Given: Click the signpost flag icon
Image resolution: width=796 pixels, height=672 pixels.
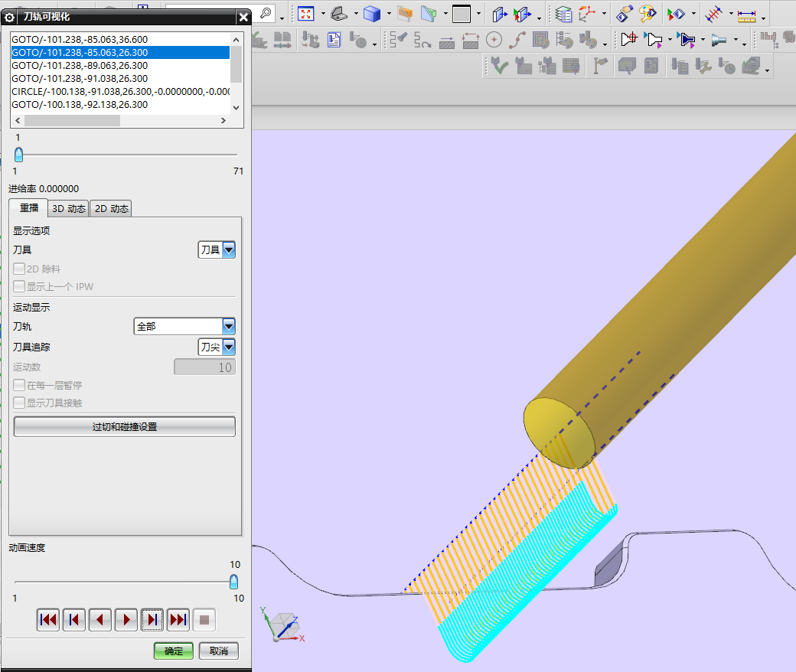Looking at the screenshot, I should click(x=600, y=66).
